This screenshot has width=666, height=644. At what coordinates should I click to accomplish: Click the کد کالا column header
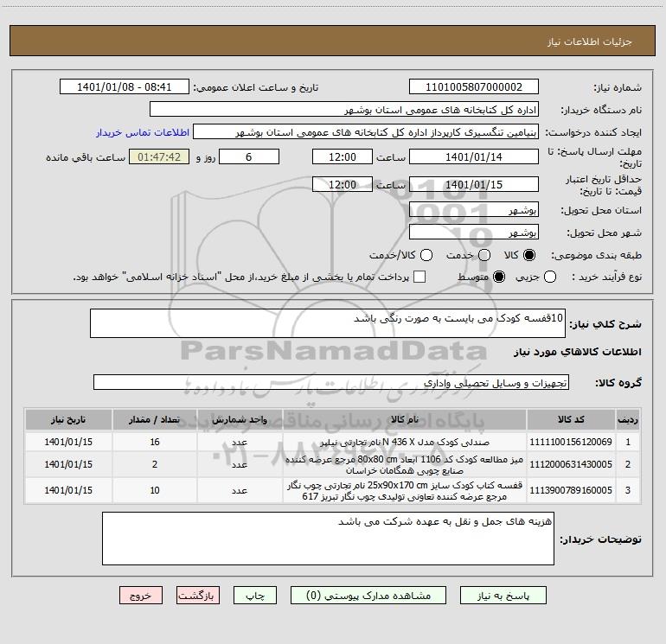coord(571,419)
